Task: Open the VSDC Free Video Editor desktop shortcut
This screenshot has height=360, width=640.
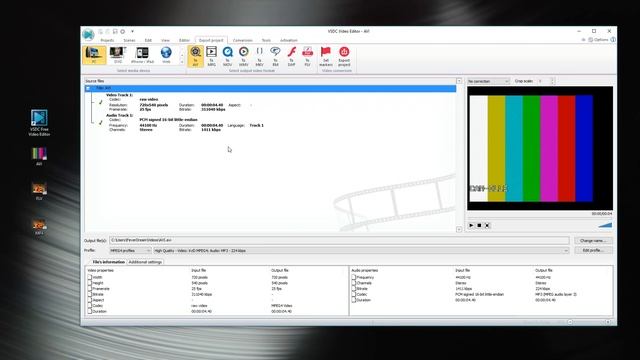Action: click(39, 123)
